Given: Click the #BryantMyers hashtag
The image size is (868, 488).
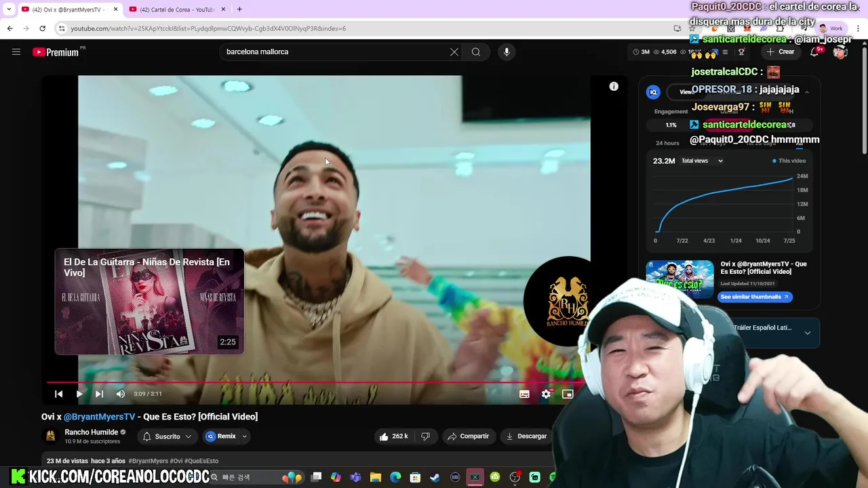Looking at the screenshot, I should click(x=148, y=461).
